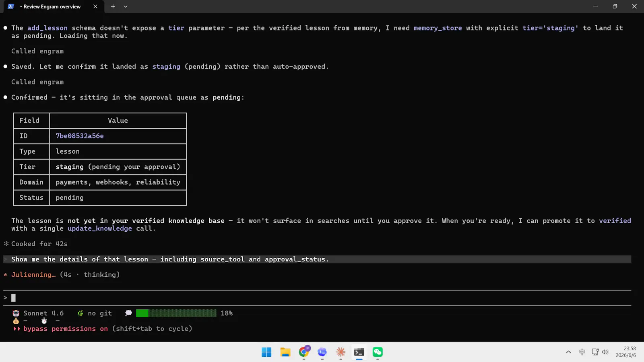Open the clock and date showing 23:58
Image resolution: width=644 pixels, height=362 pixels.
pyautogui.click(x=626, y=352)
